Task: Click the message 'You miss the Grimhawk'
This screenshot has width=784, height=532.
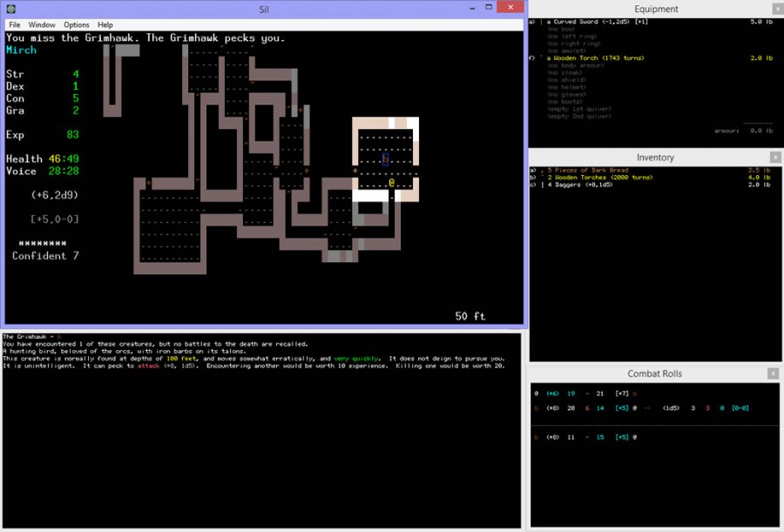Action: 73,38
